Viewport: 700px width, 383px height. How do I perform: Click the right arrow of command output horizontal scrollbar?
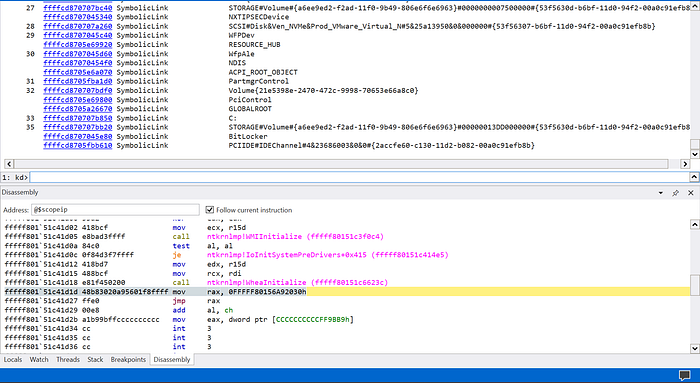click(685, 164)
